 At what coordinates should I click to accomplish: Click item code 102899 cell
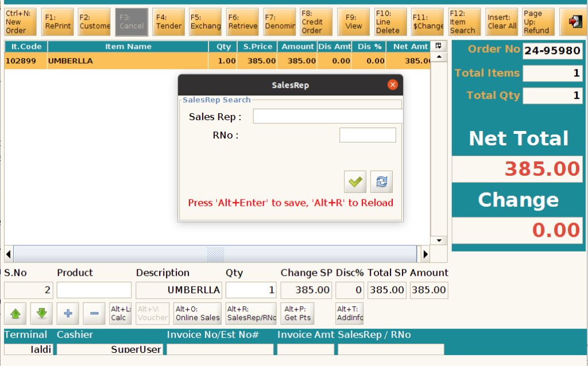pos(26,61)
